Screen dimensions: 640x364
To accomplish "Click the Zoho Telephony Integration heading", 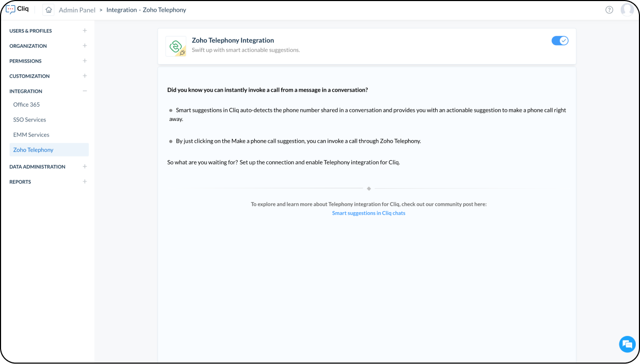I will [x=233, y=40].
